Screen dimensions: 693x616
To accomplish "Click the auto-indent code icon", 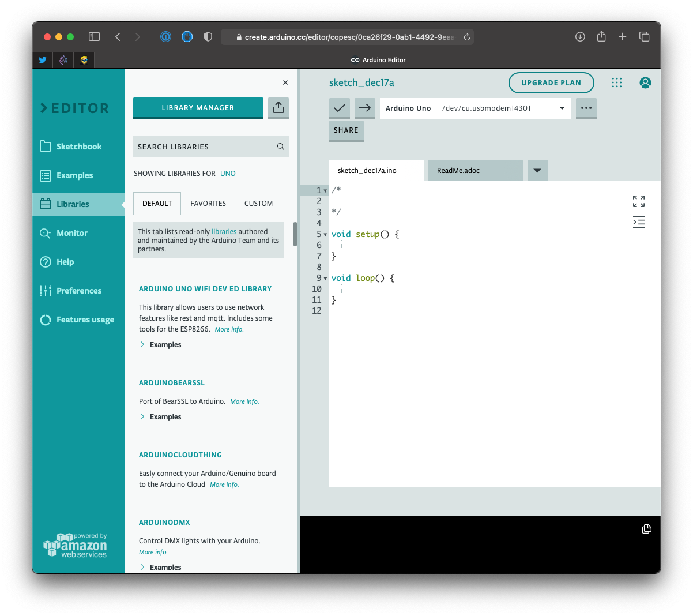I will click(638, 222).
